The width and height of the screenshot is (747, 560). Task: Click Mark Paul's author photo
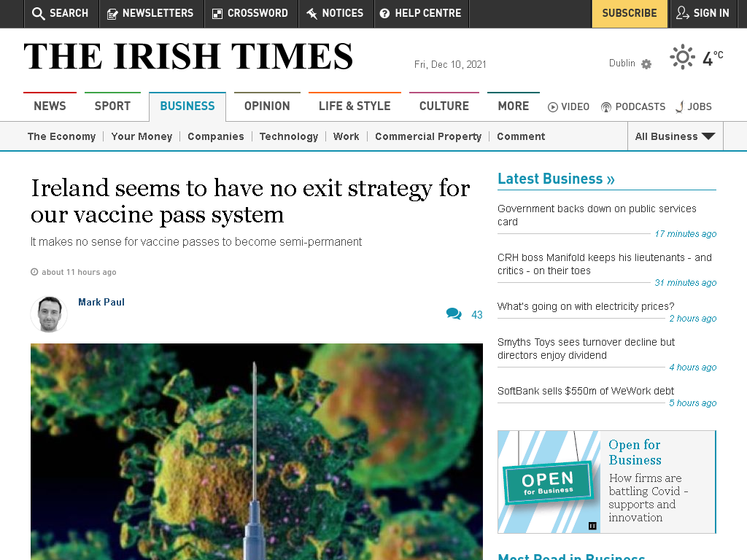tap(49, 314)
